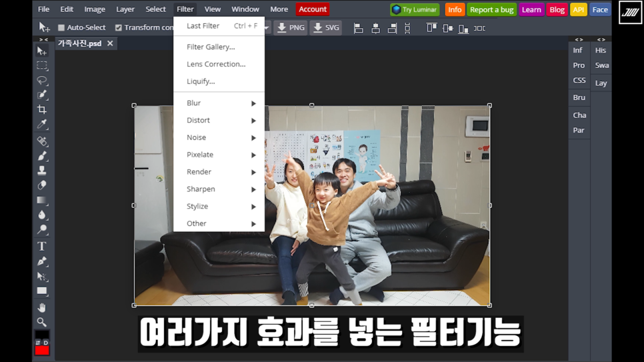Select the Zoom magnifier tool
This screenshot has height=362, width=644.
[42, 322]
